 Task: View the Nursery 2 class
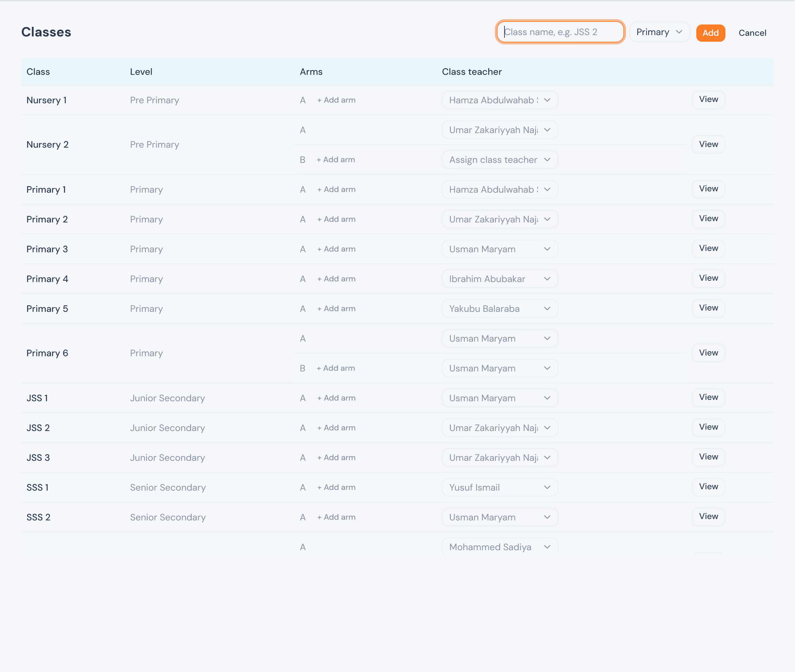(708, 144)
